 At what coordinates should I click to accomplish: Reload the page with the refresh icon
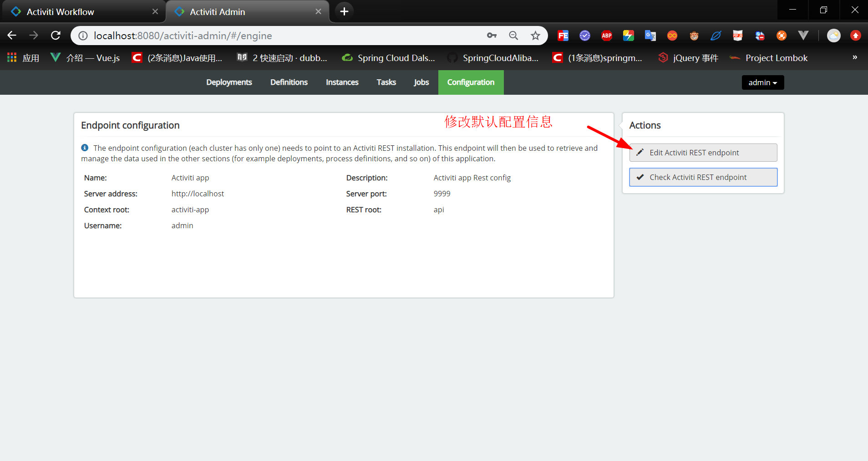click(x=56, y=36)
